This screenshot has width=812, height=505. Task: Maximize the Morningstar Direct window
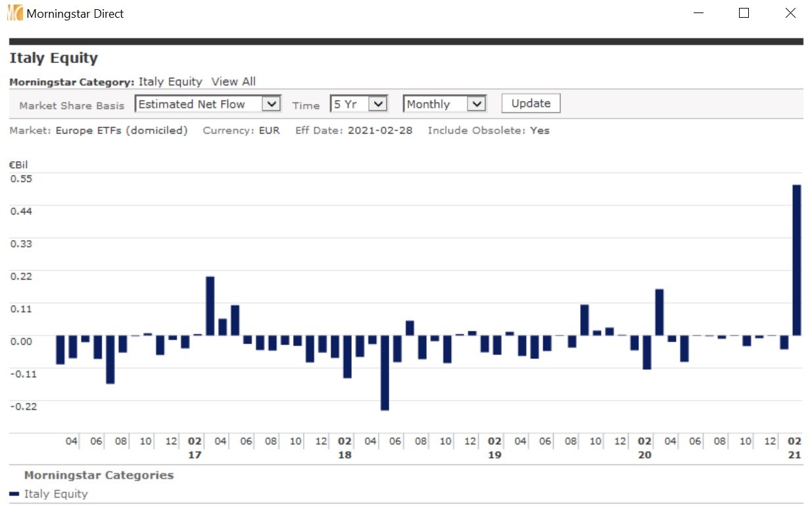(744, 13)
